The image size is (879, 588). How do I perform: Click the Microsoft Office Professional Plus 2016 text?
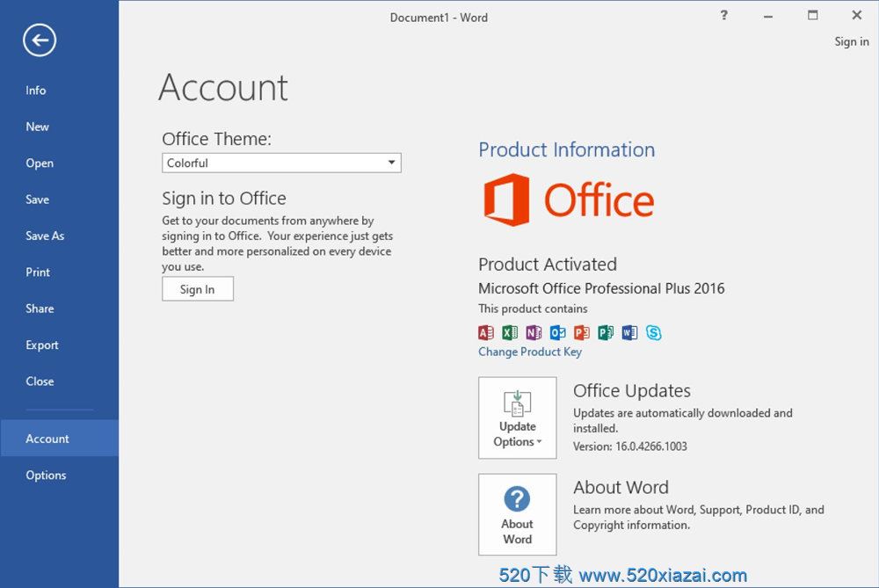click(x=601, y=288)
